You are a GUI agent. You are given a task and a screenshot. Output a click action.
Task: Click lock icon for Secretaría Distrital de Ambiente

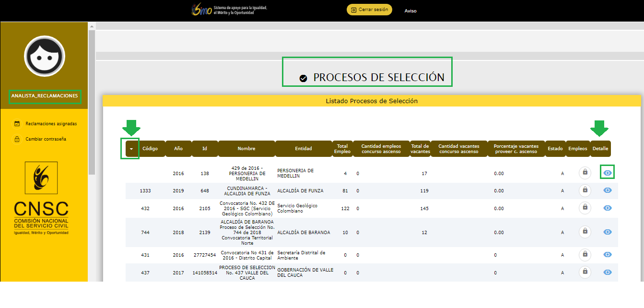coord(585,255)
